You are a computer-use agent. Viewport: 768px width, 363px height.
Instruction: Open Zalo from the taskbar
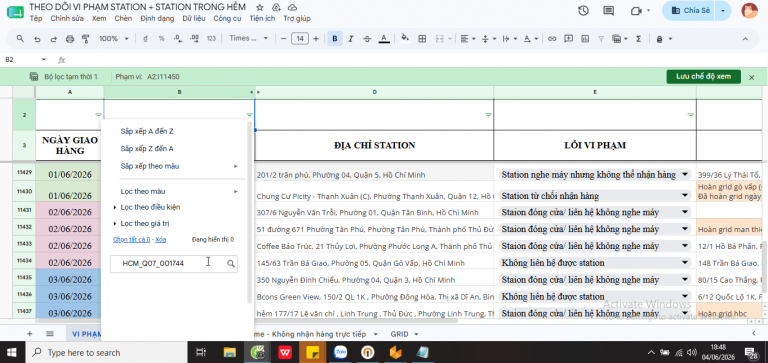[340, 352]
